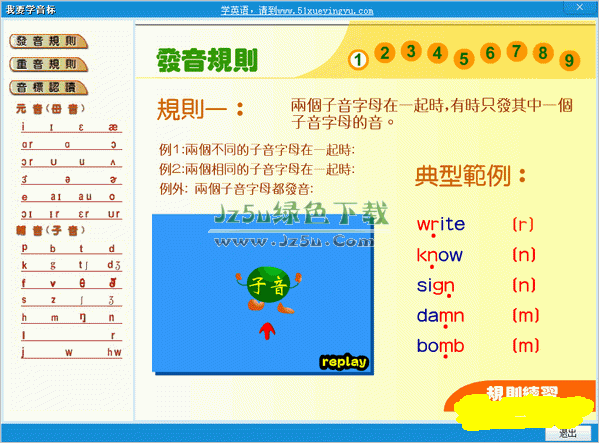Go to rule page 2 circle
Screen dimensions: 599x443
pyautogui.click(x=385, y=53)
